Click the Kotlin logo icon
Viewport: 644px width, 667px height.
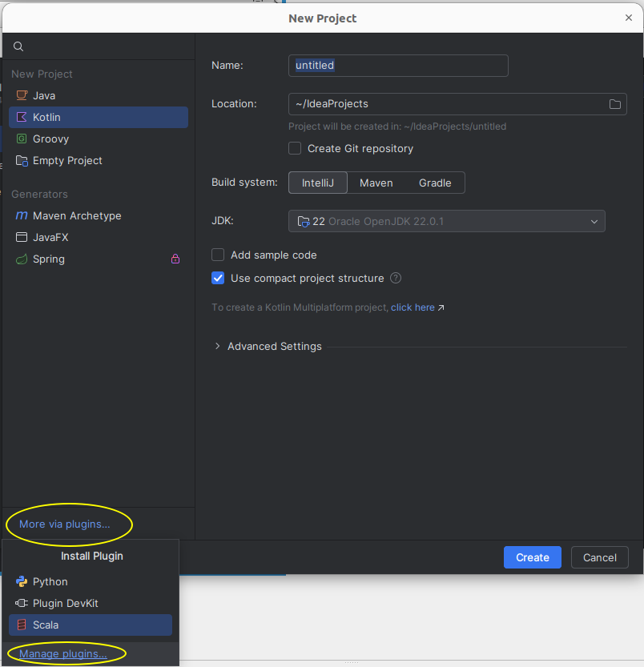22,117
